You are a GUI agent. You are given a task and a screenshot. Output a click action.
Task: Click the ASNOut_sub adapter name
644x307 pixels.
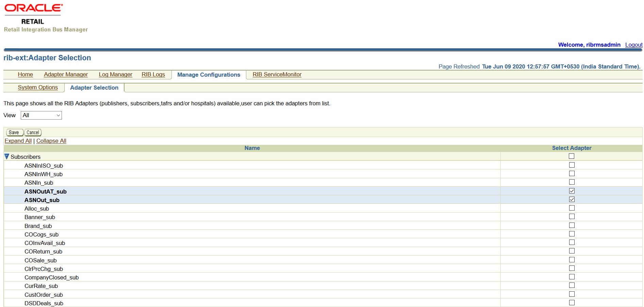pos(42,200)
